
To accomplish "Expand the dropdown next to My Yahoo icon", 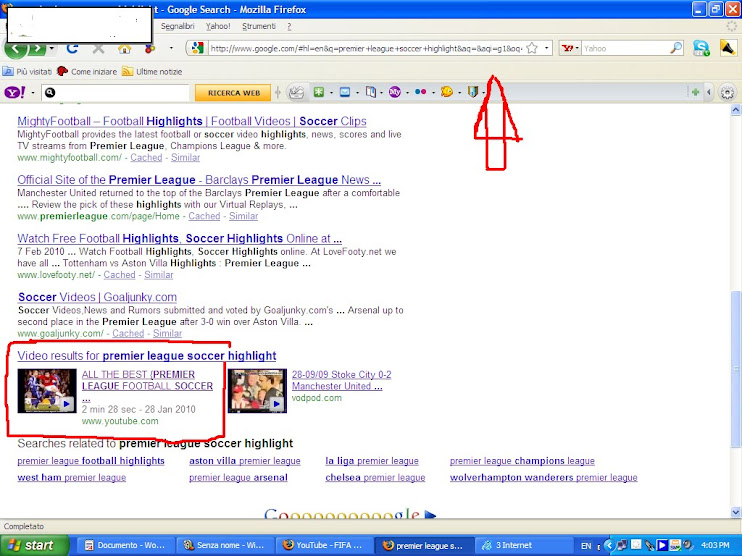I will click(407, 93).
